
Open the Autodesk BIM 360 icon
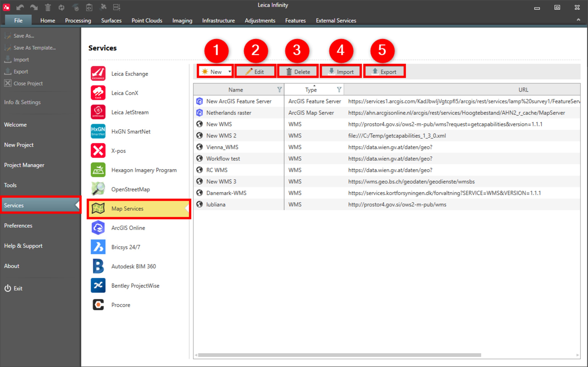click(98, 266)
